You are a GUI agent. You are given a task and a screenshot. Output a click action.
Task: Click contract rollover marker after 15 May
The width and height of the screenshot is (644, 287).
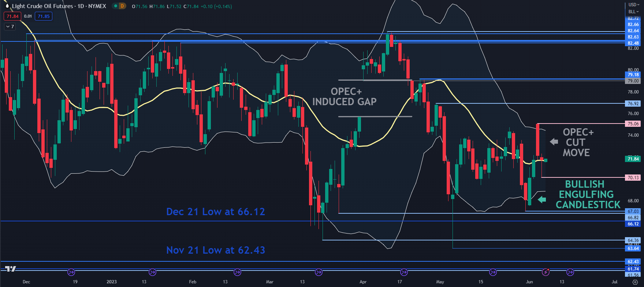click(493, 272)
